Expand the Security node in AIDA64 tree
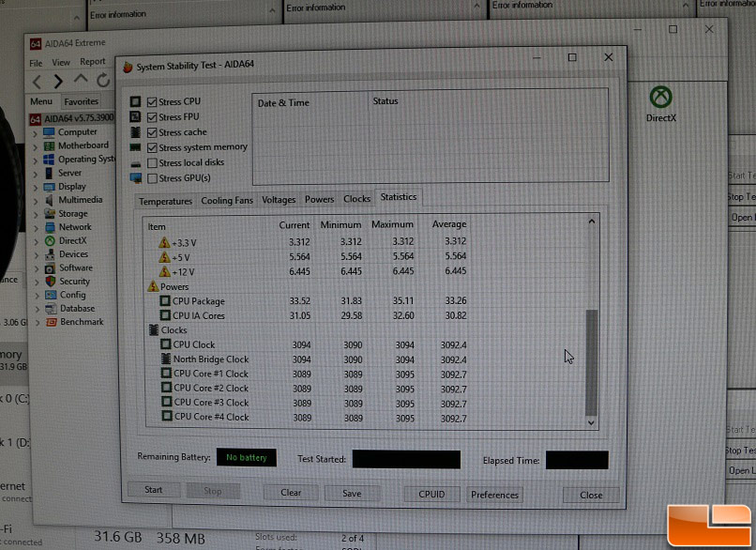This screenshot has width=756, height=550. (x=37, y=283)
